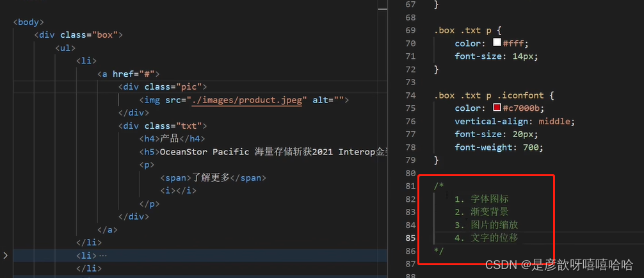Click comment line 3. 图片的缩放
This screenshot has height=278, width=644.
coord(487,225)
